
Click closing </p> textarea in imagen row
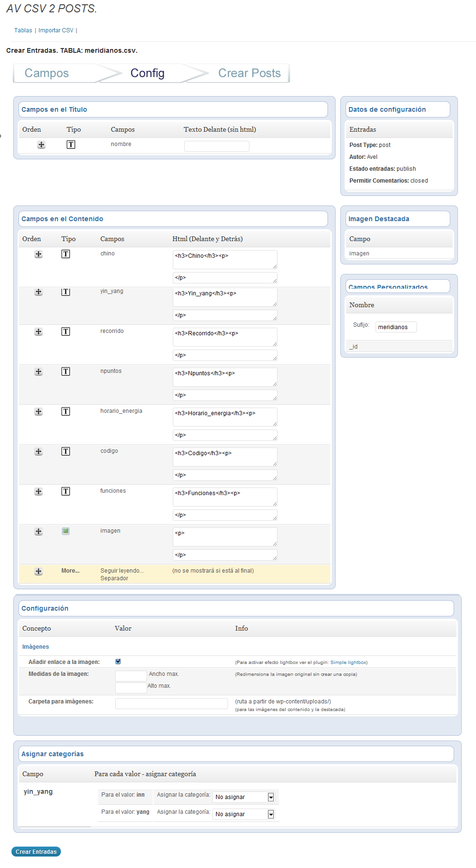pos(225,555)
